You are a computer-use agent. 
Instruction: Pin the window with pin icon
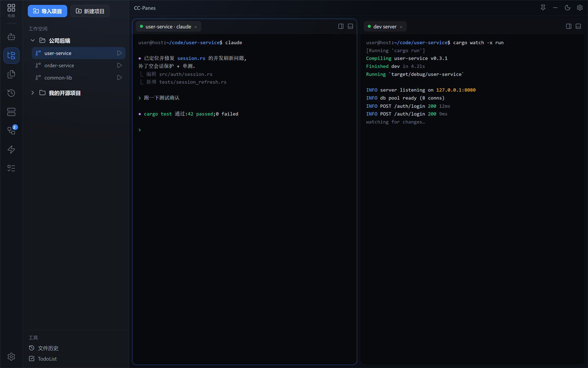point(543,8)
